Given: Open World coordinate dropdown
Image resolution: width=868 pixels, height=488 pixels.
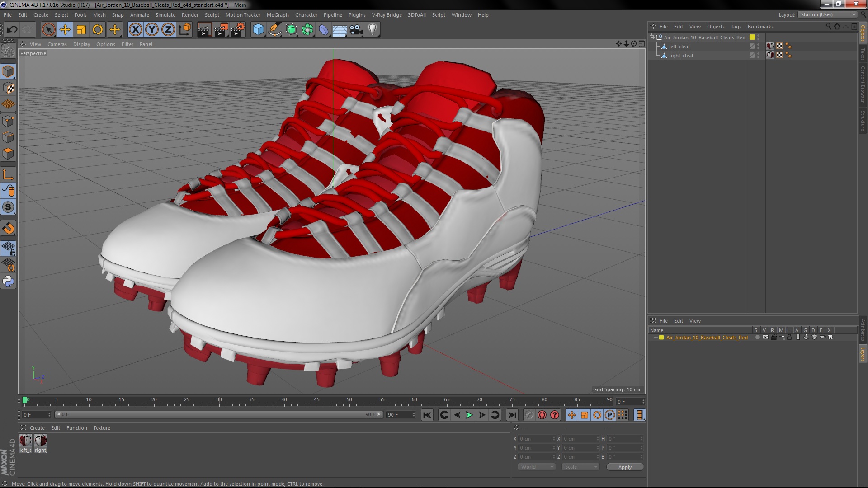Looking at the screenshot, I should pyautogui.click(x=537, y=467).
